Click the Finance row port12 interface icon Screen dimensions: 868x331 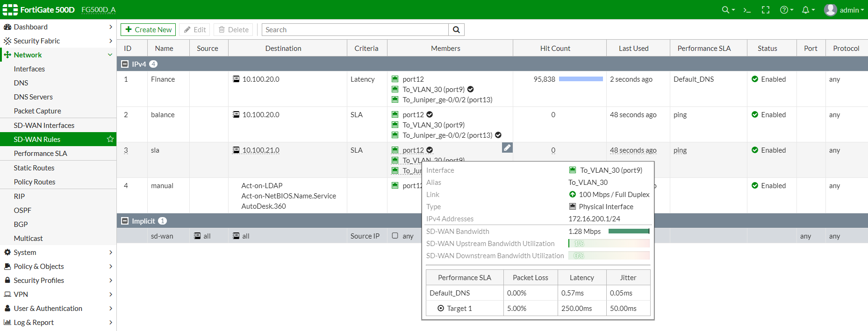395,79
